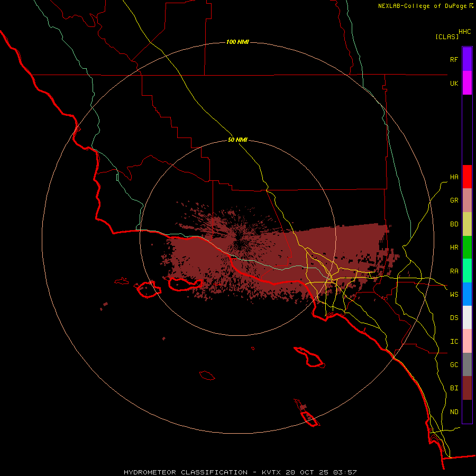Viewport: 476px width, 476px height.
Task: Click the RF purple legend color swatch
Action: (467, 59)
